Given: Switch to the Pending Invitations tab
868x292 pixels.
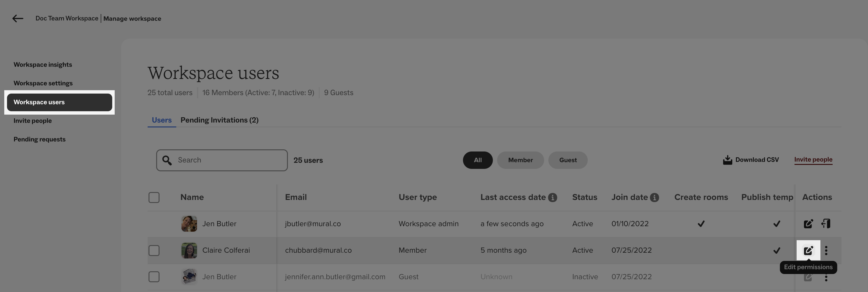Looking at the screenshot, I should tap(219, 120).
